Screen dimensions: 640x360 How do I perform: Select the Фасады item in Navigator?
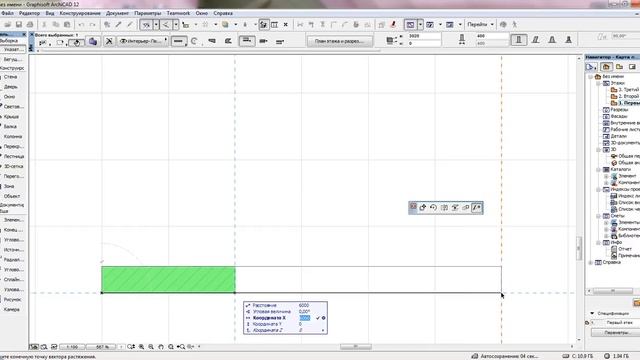pos(619,116)
